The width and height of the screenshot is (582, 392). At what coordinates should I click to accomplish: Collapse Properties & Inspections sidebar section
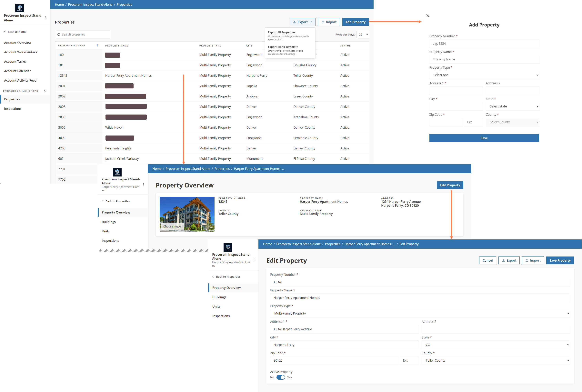tap(45, 91)
